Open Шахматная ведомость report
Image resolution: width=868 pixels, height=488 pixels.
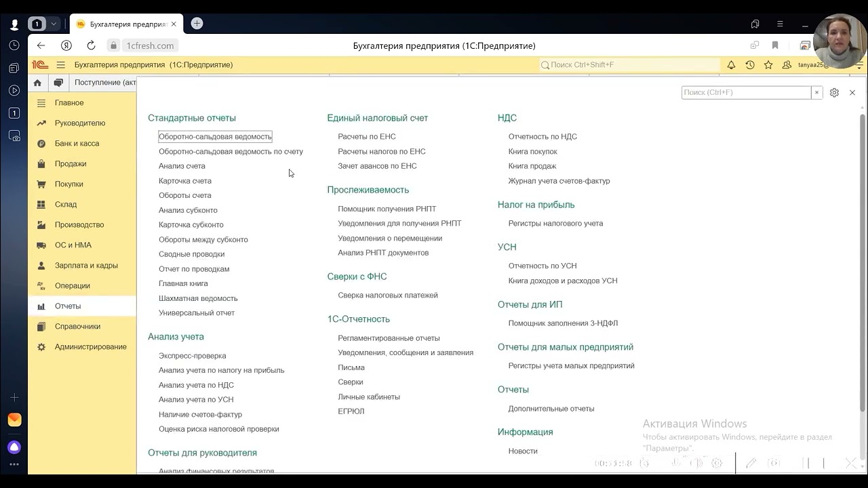pos(198,298)
